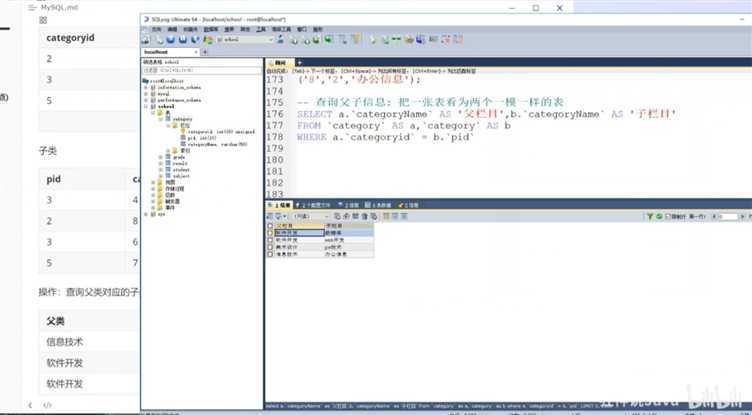Image resolution: width=752 pixels, height=415 pixels.
Task: Add a new connection tab with plus icon
Action: click(205, 52)
